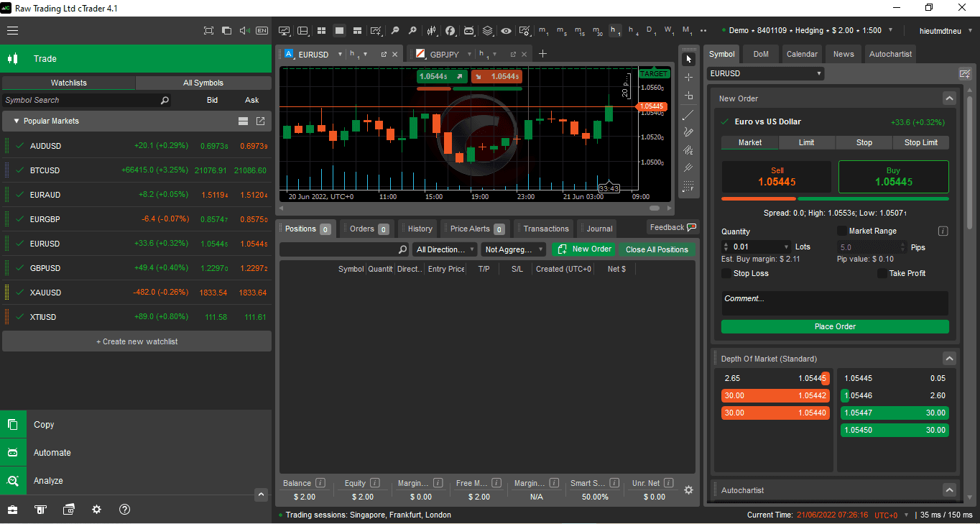Open the help question mark icon
This screenshot has height=524, width=980.
(124, 510)
